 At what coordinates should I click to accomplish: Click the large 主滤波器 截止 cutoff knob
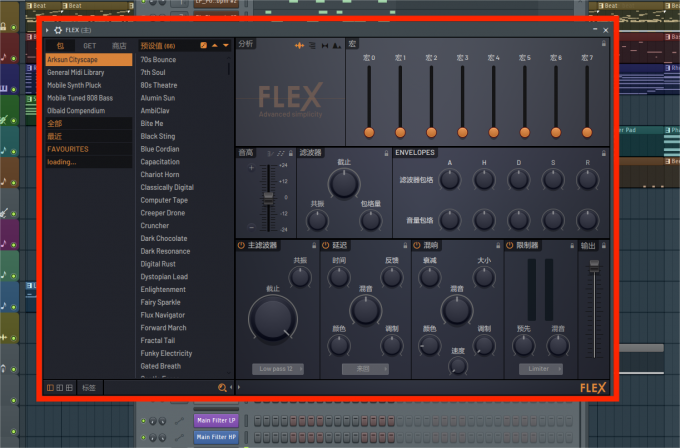[273, 319]
